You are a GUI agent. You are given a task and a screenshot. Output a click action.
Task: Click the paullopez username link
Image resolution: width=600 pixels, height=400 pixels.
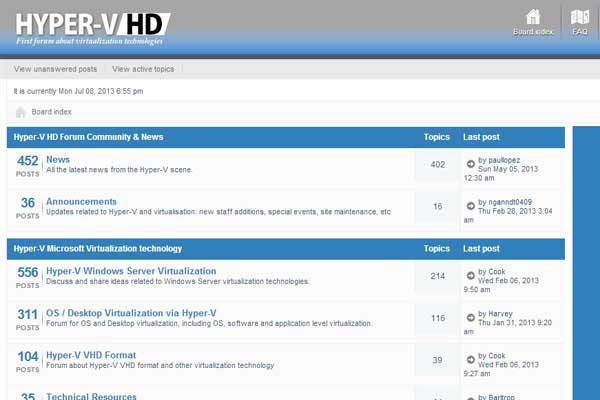(x=504, y=160)
